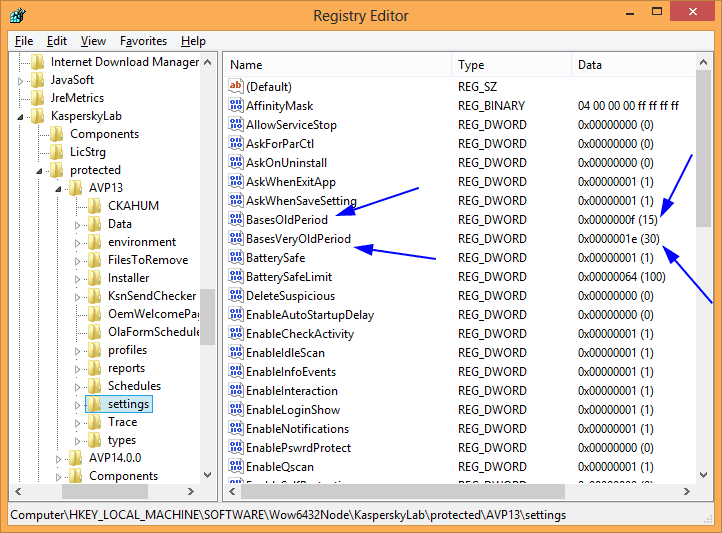Click the EnableInteraction value icon

pos(236,390)
